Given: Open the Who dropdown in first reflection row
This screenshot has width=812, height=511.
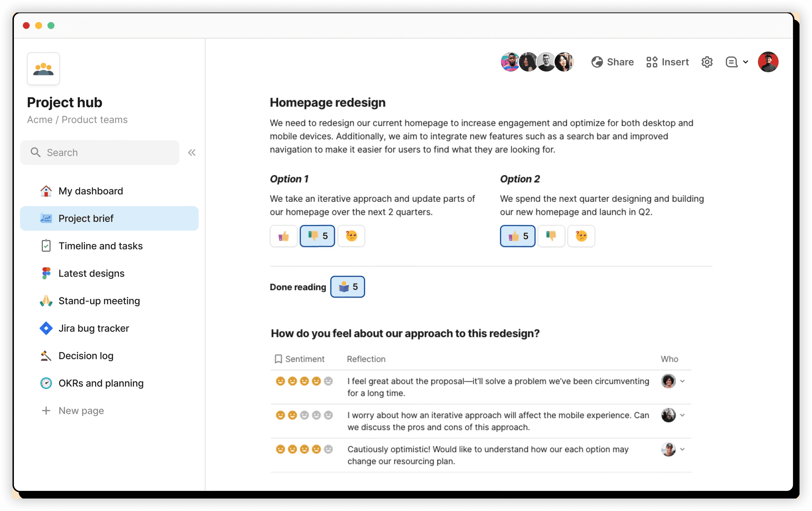Looking at the screenshot, I should [682, 381].
